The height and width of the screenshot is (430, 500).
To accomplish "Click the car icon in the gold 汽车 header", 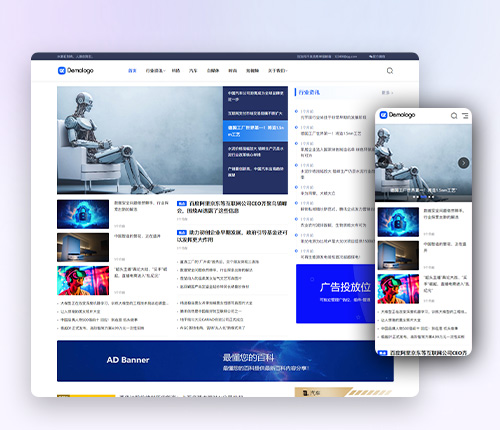I will pyautogui.click(x=305, y=393).
